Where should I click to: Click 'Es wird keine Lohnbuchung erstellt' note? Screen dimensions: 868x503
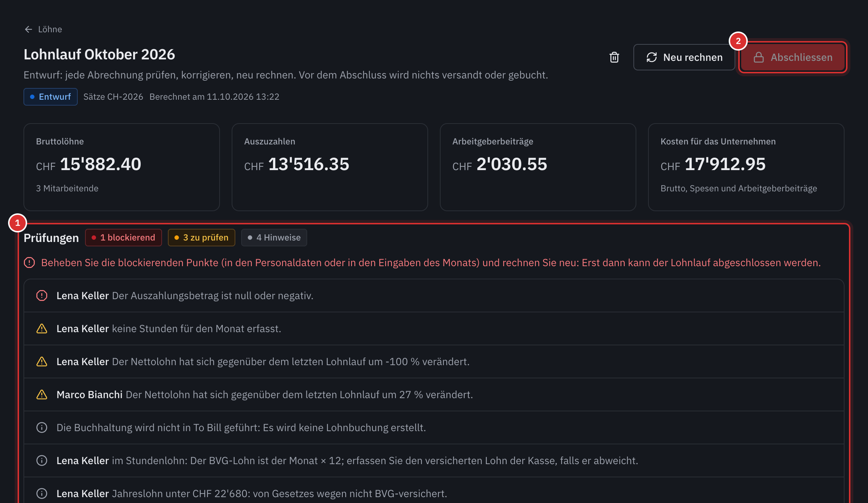click(344, 427)
